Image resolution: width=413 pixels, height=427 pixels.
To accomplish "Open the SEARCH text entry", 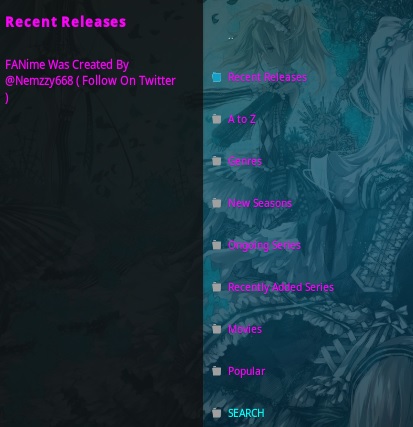I will pos(246,413).
